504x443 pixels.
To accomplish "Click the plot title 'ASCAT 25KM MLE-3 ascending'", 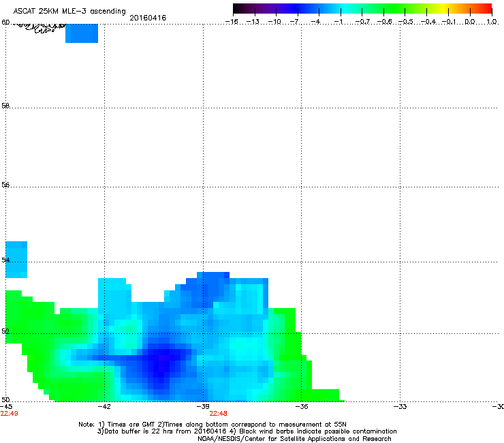I will click(69, 11).
